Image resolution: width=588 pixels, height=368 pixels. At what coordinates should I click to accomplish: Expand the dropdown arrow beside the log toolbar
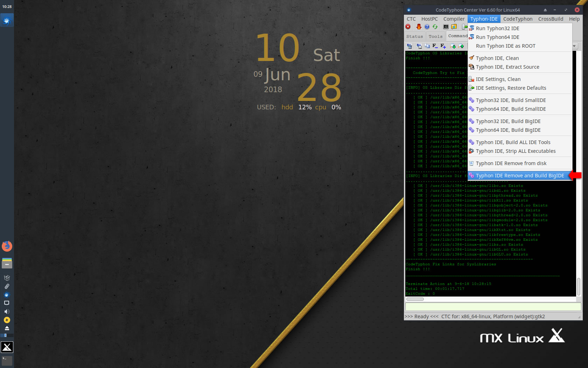coord(574,46)
